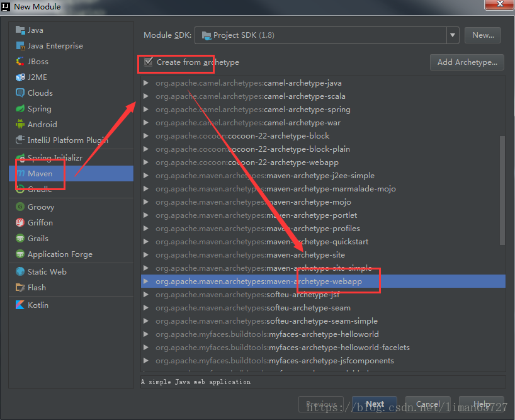Click the Previous button
515x420 pixels.
coord(321,404)
